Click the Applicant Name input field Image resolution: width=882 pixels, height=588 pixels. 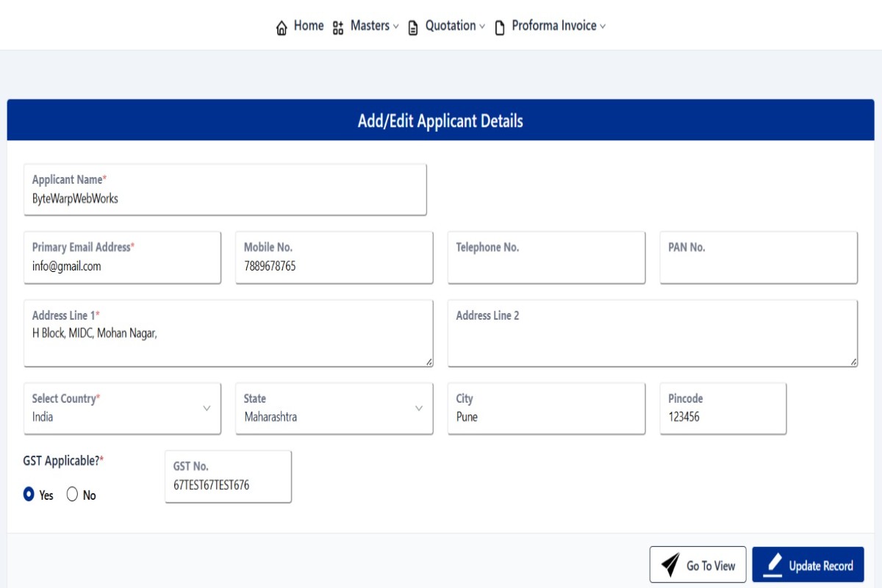point(225,198)
